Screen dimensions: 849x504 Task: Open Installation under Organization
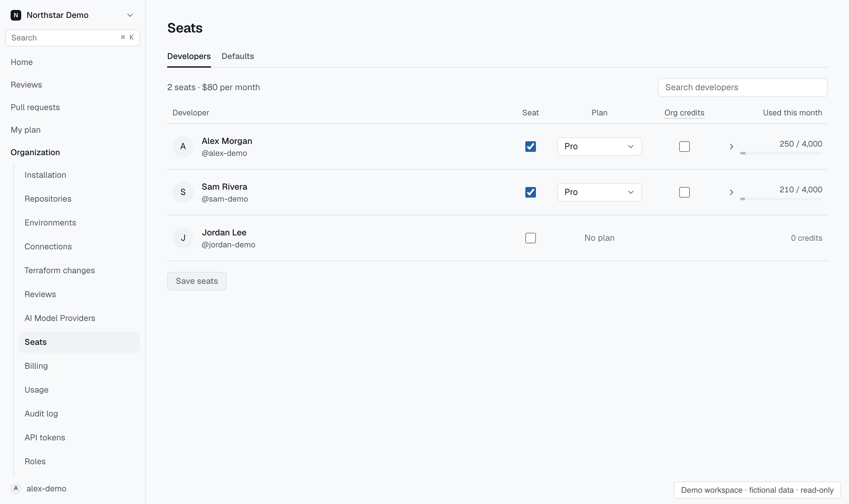[45, 175]
